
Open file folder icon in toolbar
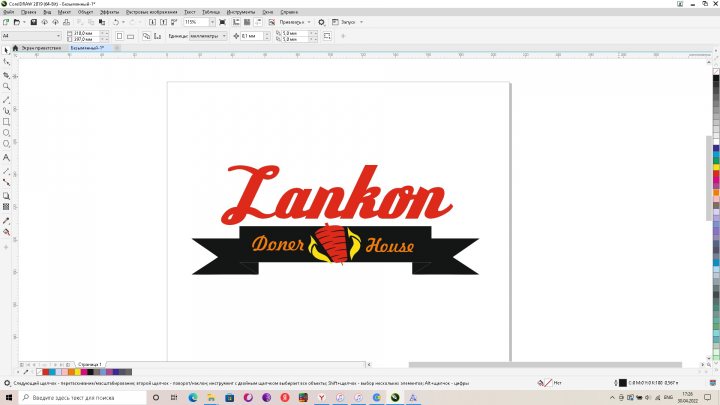pos(17,22)
